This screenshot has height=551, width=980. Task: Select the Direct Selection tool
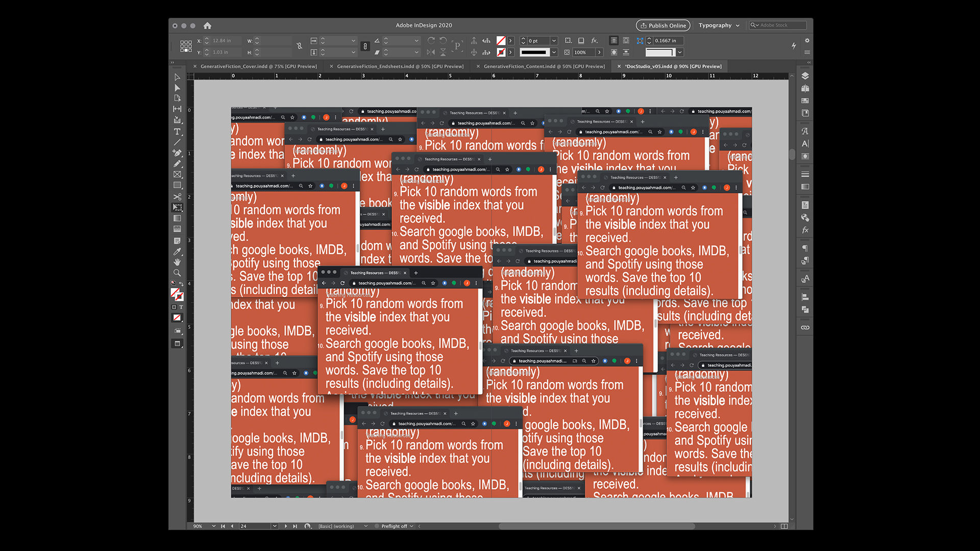click(x=177, y=88)
